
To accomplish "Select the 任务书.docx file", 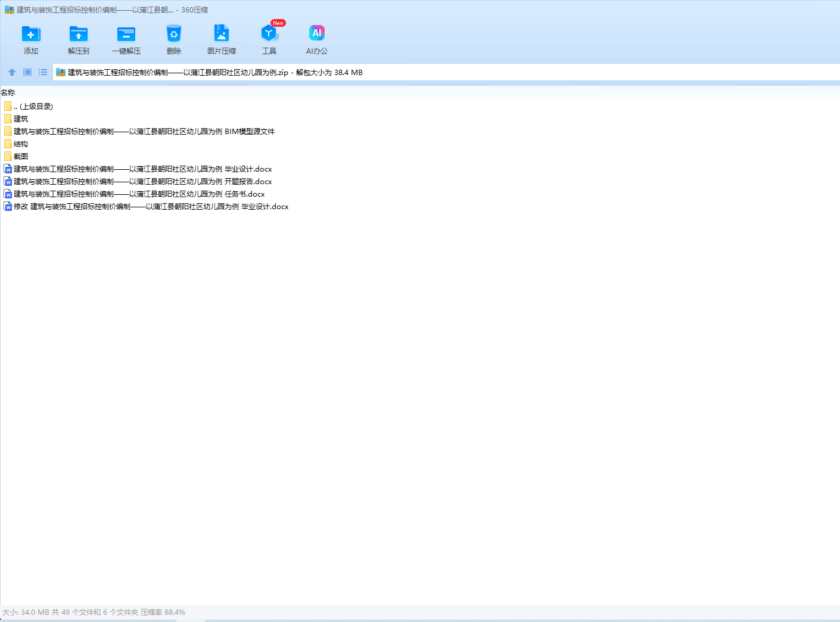I will pos(139,194).
